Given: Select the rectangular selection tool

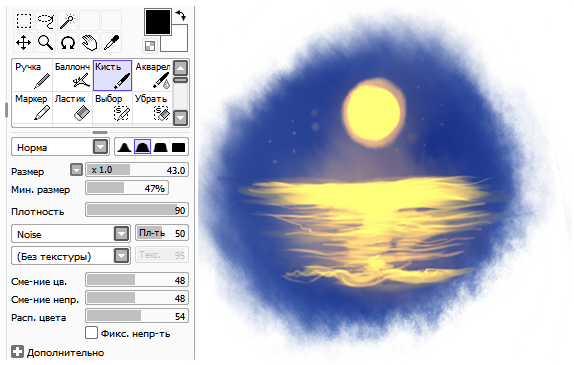Looking at the screenshot, I should coord(24,21).
